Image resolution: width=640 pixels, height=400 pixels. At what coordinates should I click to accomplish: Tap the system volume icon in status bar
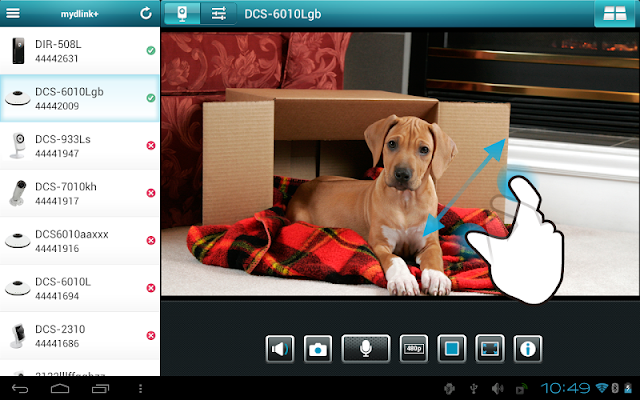[497, 388]
